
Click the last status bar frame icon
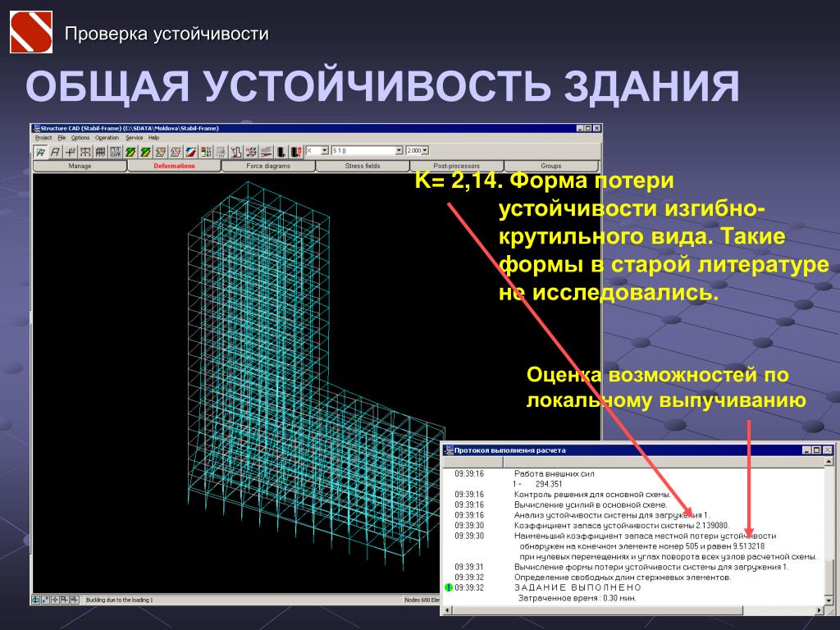coord(75,600)
